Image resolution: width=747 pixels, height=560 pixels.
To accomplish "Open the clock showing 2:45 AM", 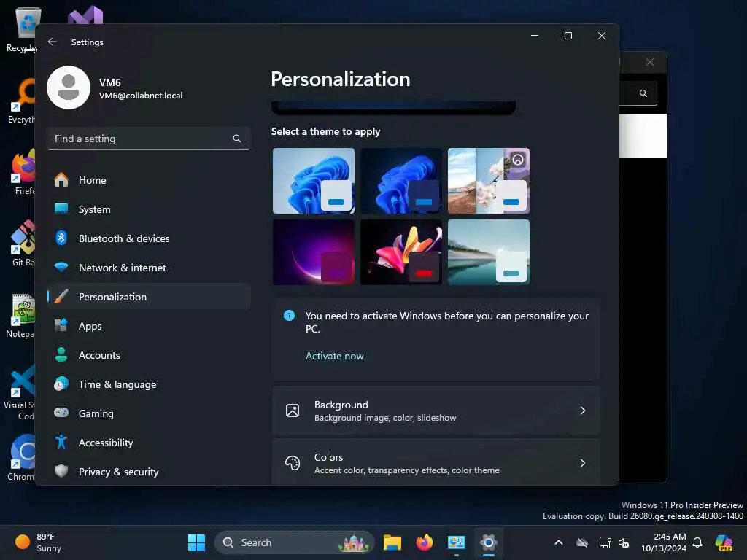I will [x=664, y=542].
